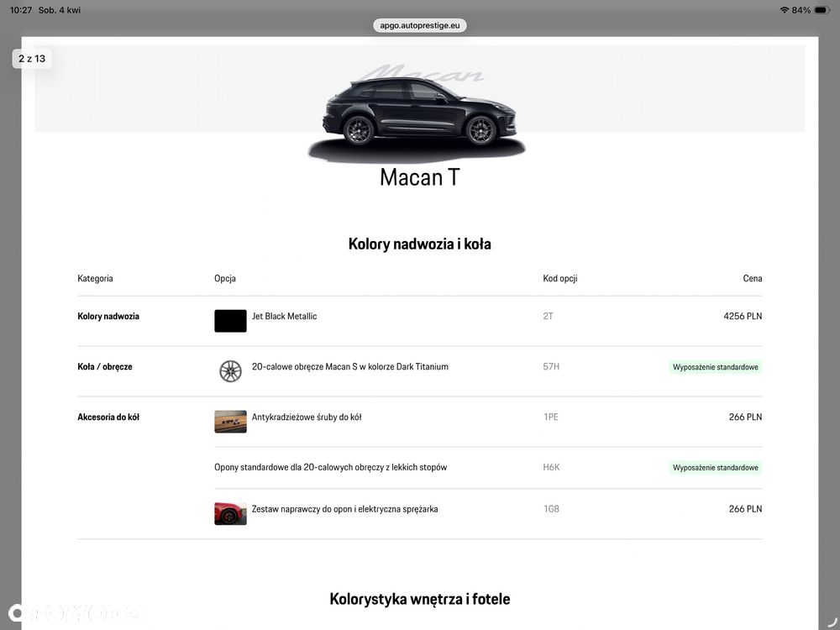Open the tire repair kit red car thumbnail

click(230, 514)
